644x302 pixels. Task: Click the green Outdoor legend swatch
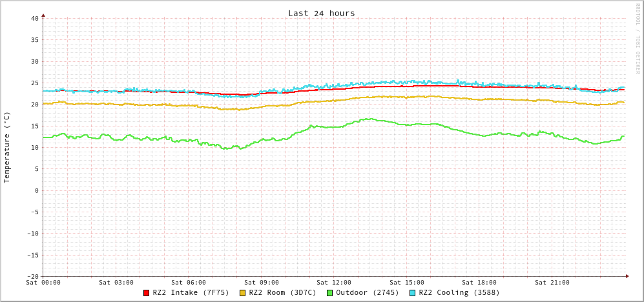329,293
